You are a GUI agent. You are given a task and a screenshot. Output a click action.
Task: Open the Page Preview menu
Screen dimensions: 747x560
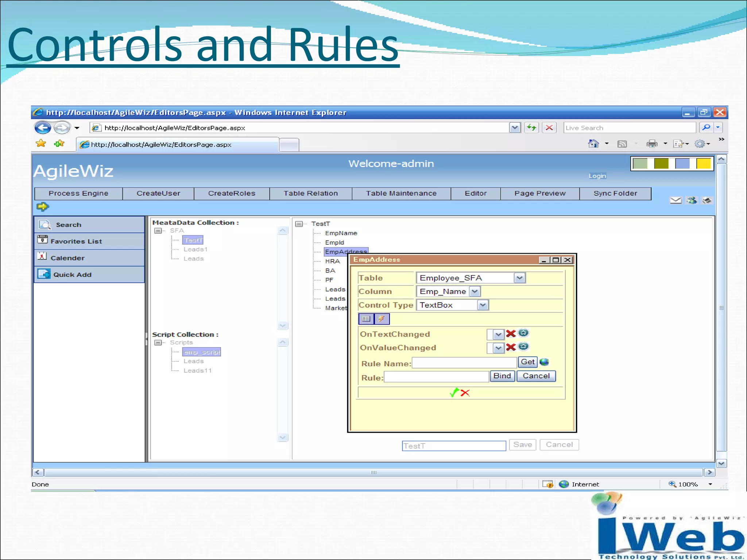[540, 194]
